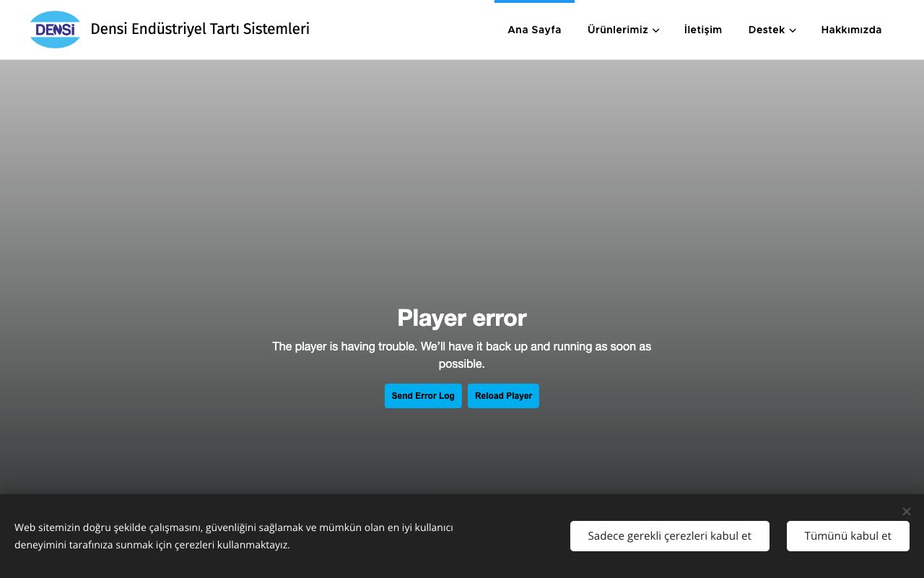The image size is (924, 578).
Task: Open the Destek menu label
Action: click(x=767, y=30)
